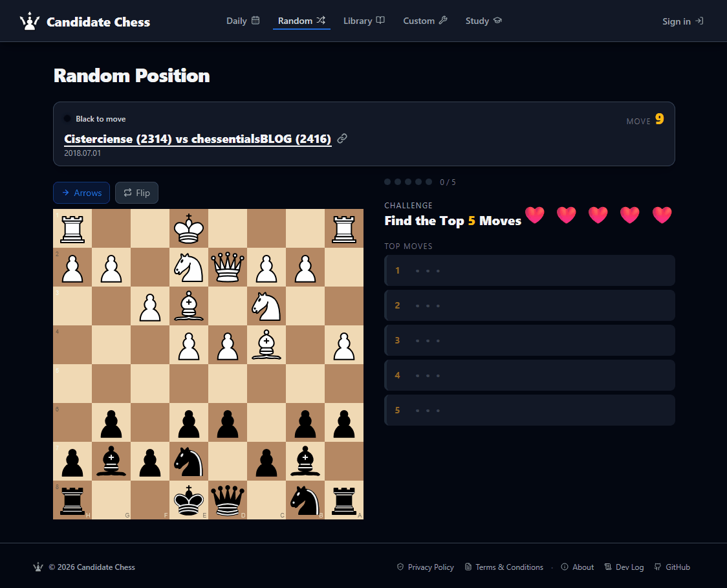This screenshot has height=588, width=727.
Task: Click the top move slot 1
Action: 530,270
